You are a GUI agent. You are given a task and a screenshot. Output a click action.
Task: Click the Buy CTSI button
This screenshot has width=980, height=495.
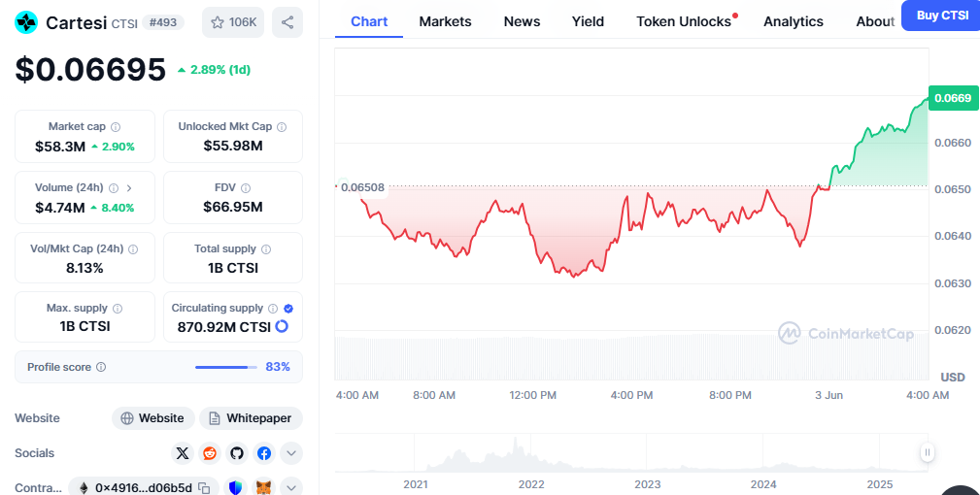tap(940, 16)
